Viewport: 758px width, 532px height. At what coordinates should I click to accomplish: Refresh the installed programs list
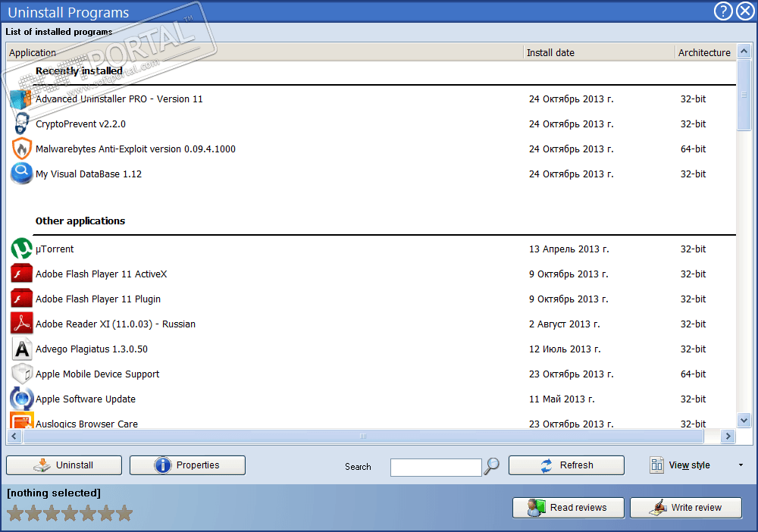coord(566,465)
